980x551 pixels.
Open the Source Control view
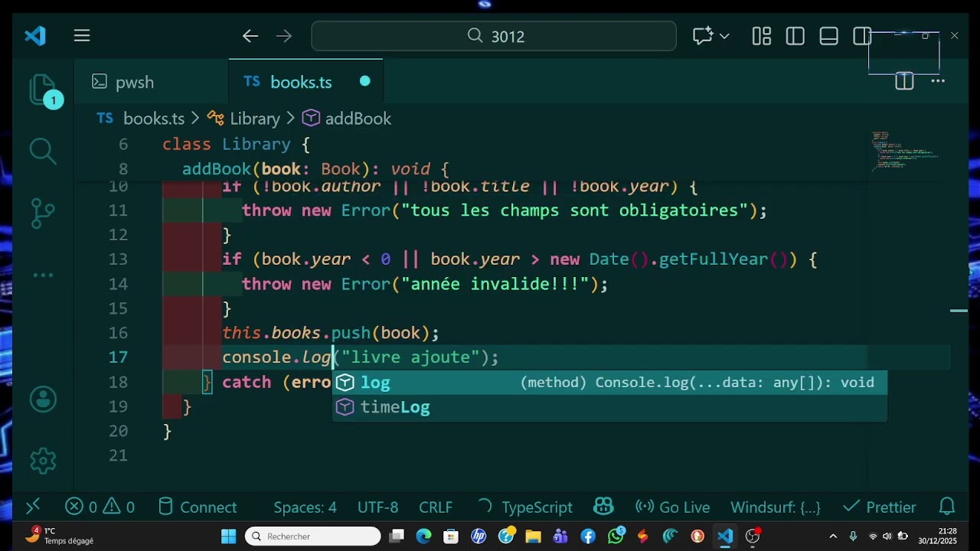coord(43,213)
